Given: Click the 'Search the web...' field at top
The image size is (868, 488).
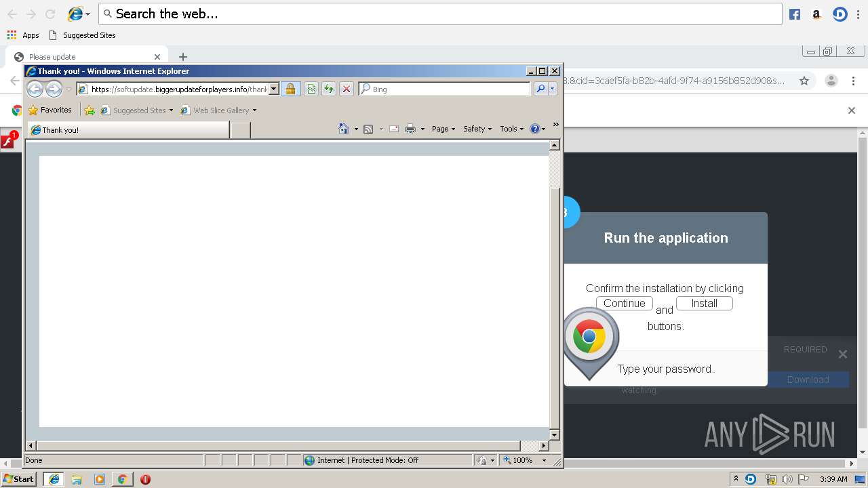Looking at the screenshot, I should pos(440,14).
